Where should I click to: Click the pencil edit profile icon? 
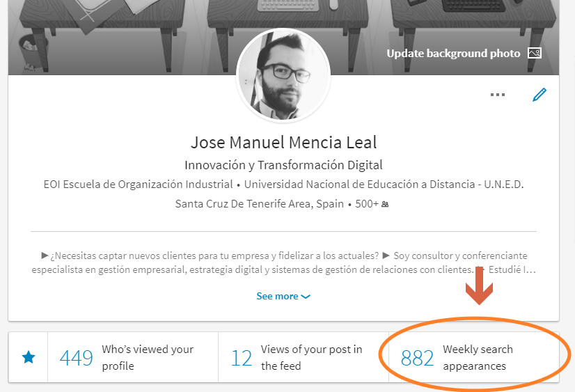(x=539, y=95)
